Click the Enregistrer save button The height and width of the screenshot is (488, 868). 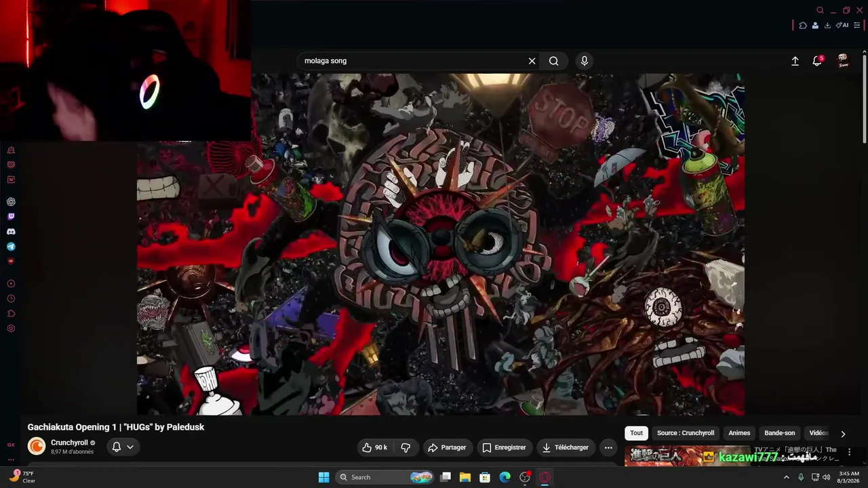(x=504, y=447)
